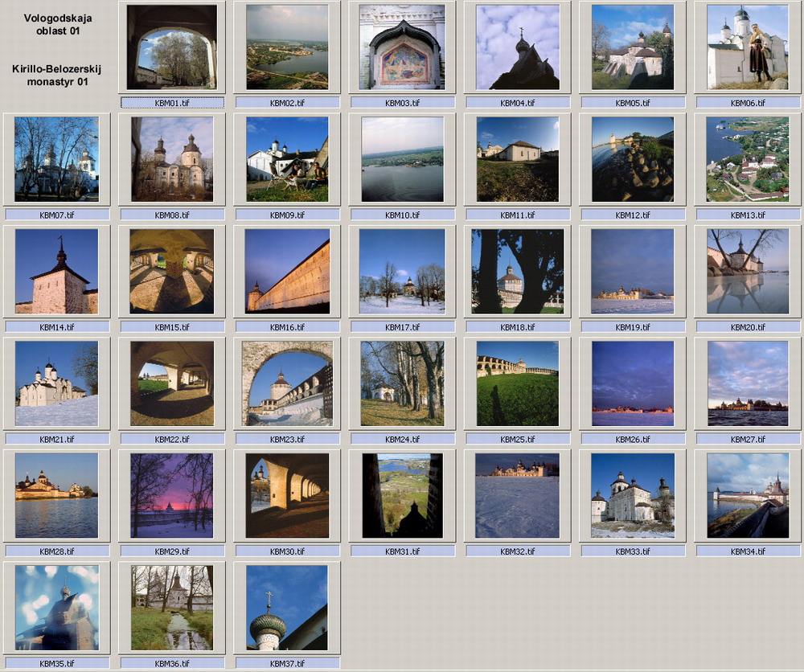Select the "KBM14.tif" file name label
This screenshot has height=672, width=804.
(x=57, y=327)
